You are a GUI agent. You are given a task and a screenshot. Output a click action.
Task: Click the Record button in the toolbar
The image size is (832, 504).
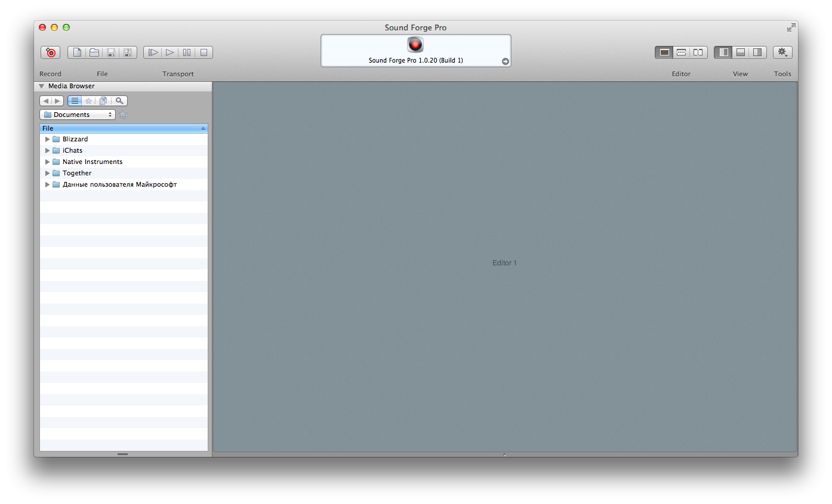(51, 52)
